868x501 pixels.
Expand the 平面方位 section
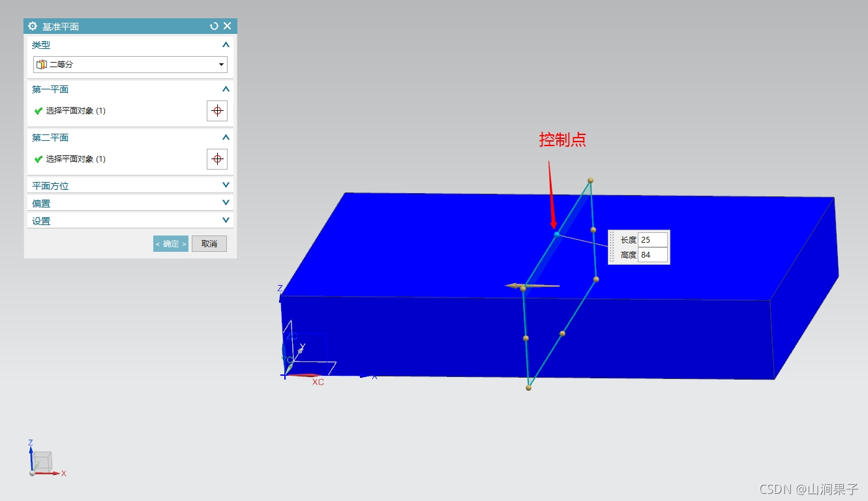pos(226,185)
